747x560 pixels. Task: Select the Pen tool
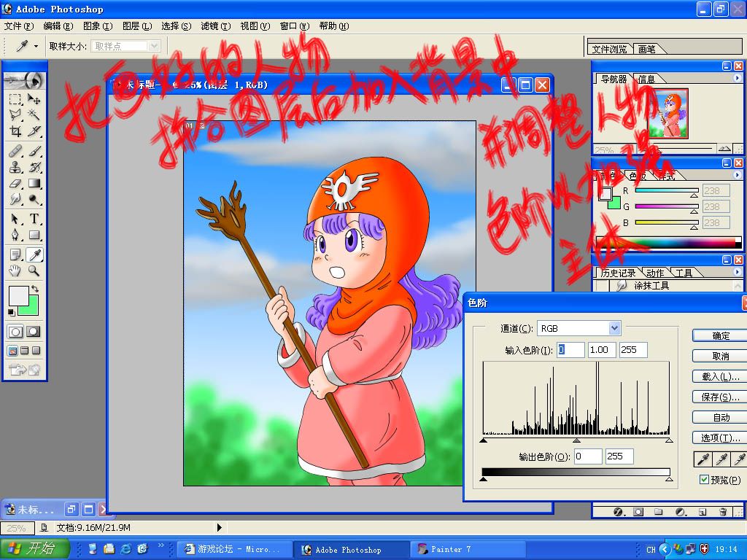15,235
